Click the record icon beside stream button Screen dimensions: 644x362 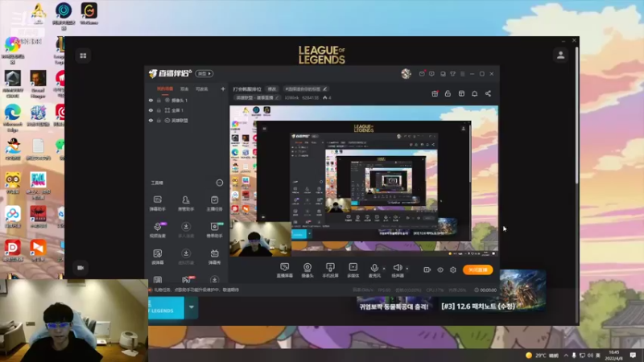click(427, 269)
